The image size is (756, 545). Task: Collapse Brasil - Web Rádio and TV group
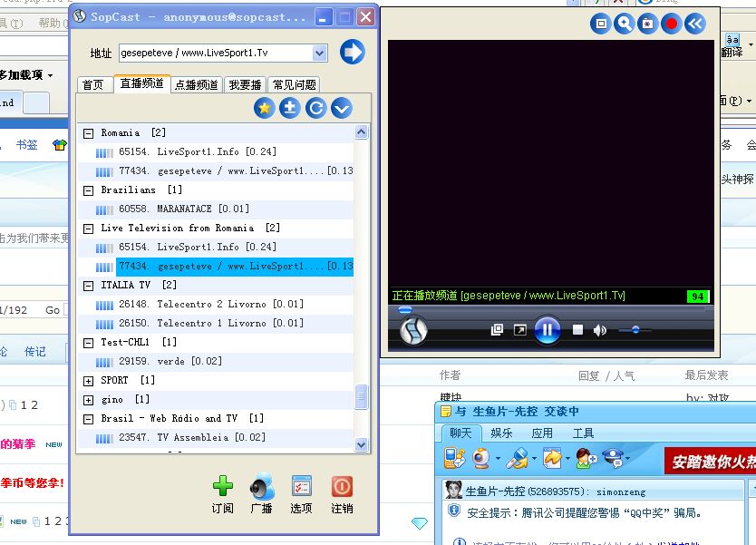[x=88, y=420]
